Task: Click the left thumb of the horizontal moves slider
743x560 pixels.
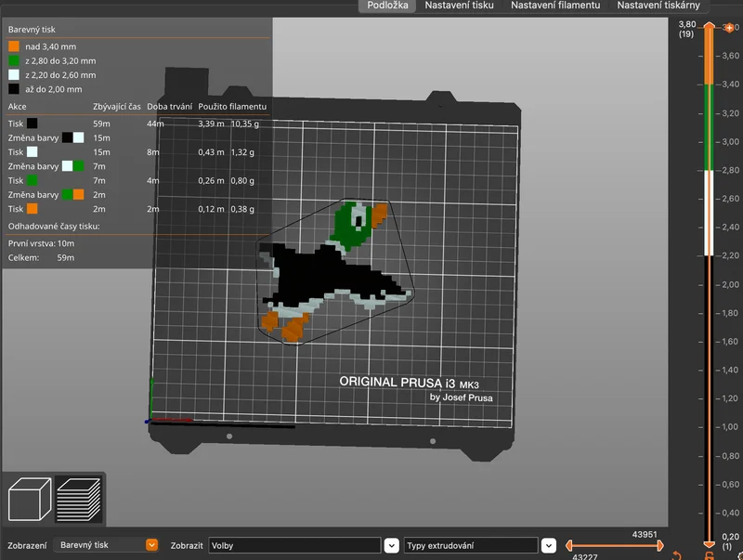Action: click(569, 546)
